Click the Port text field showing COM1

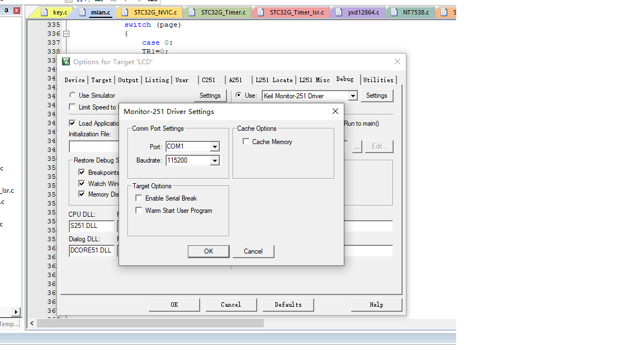(188, 146)
